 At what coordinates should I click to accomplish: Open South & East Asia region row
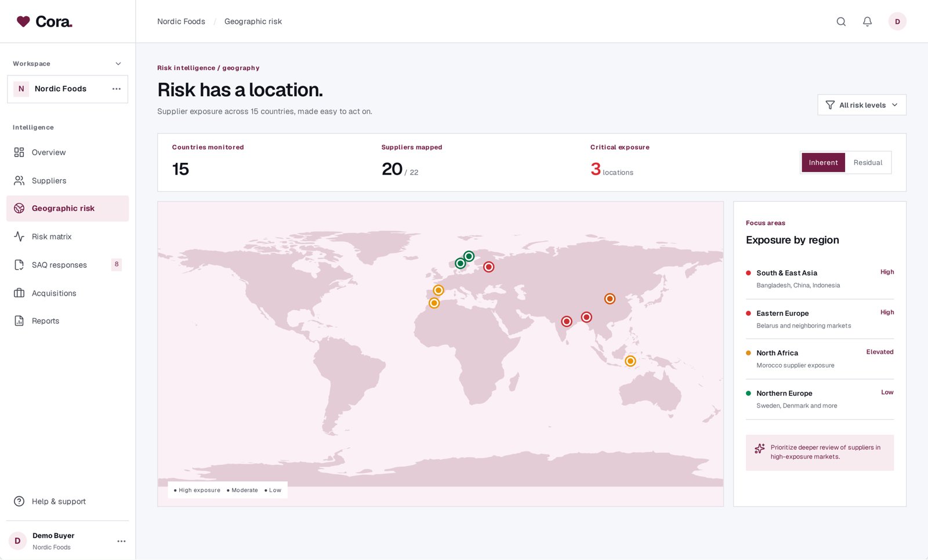820,279
